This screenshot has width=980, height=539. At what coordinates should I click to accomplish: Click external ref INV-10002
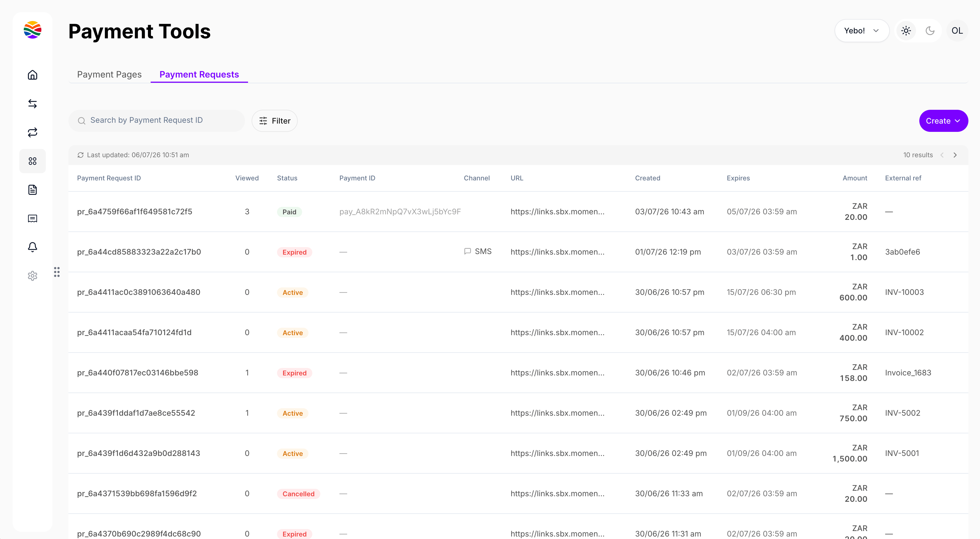point(904,332)
